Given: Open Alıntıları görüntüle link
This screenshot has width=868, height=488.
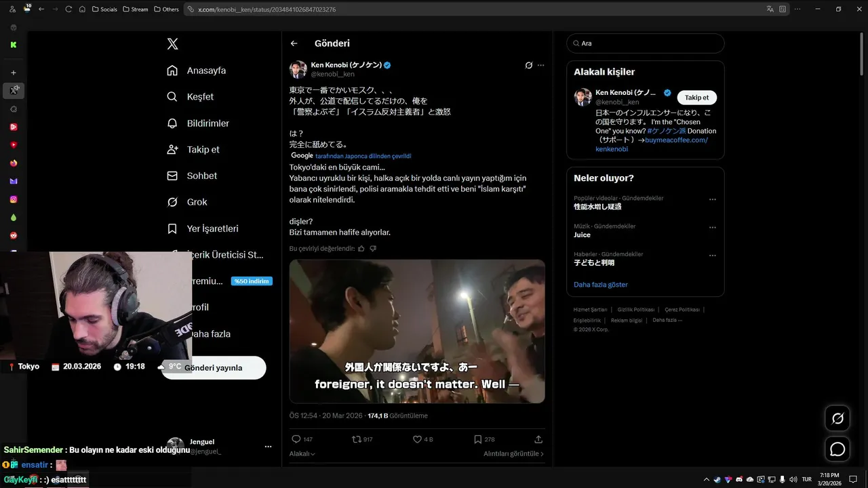Looking at the screenshot, I should click(x=513, y=454).
